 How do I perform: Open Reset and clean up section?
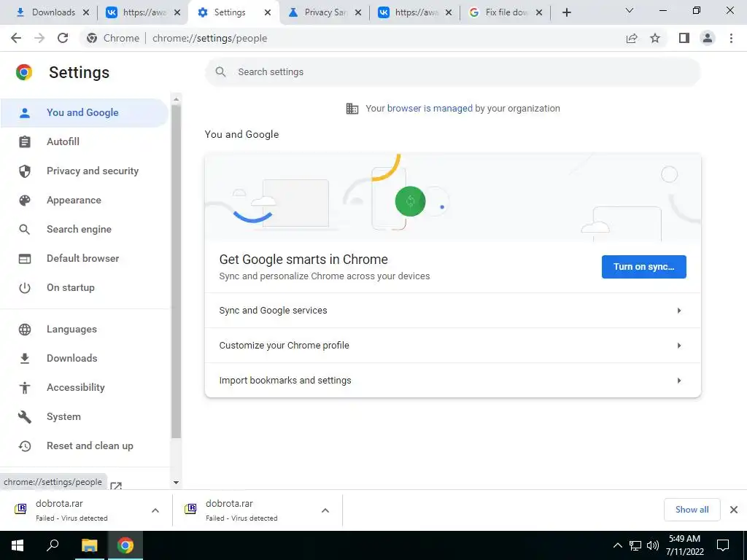(x=85, y=446)
